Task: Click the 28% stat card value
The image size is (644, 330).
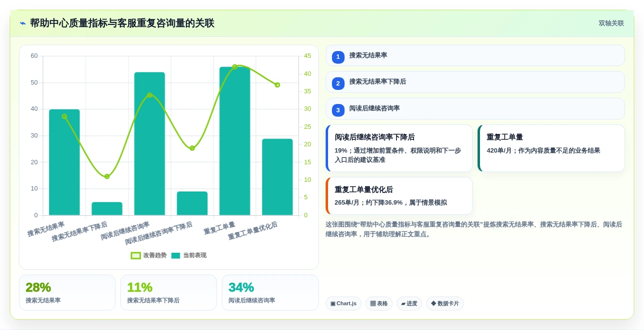Action: coord(38,287)
